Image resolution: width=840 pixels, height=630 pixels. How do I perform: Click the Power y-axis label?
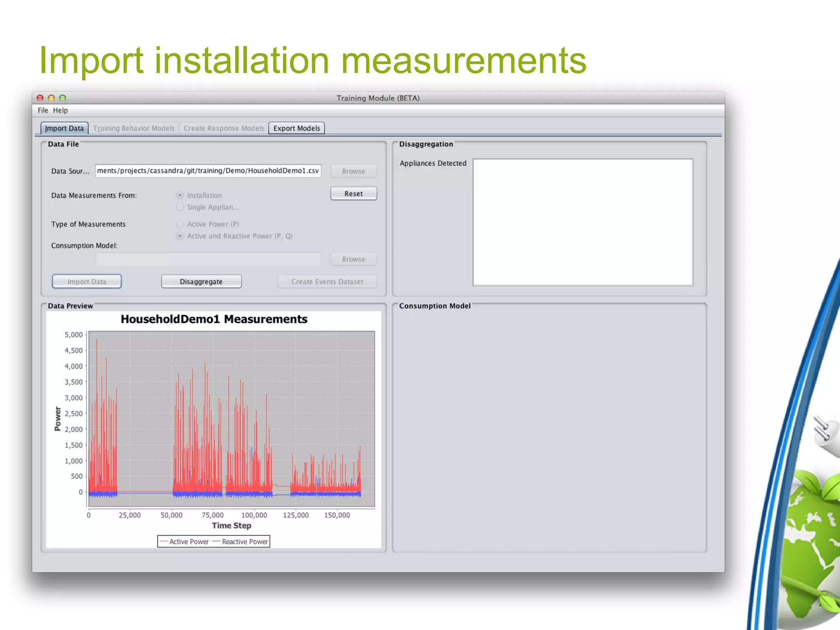click(57, 419)
